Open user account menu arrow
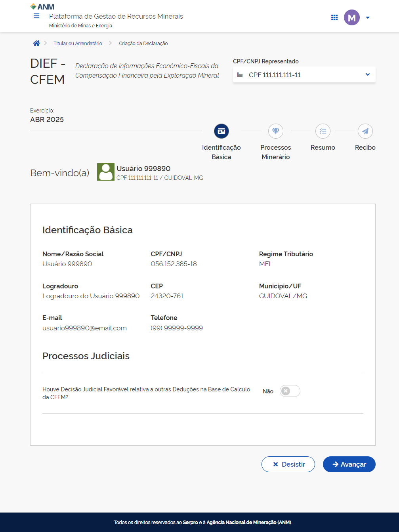Viewport: 399px width, 532px height. [x=368, y=18]
